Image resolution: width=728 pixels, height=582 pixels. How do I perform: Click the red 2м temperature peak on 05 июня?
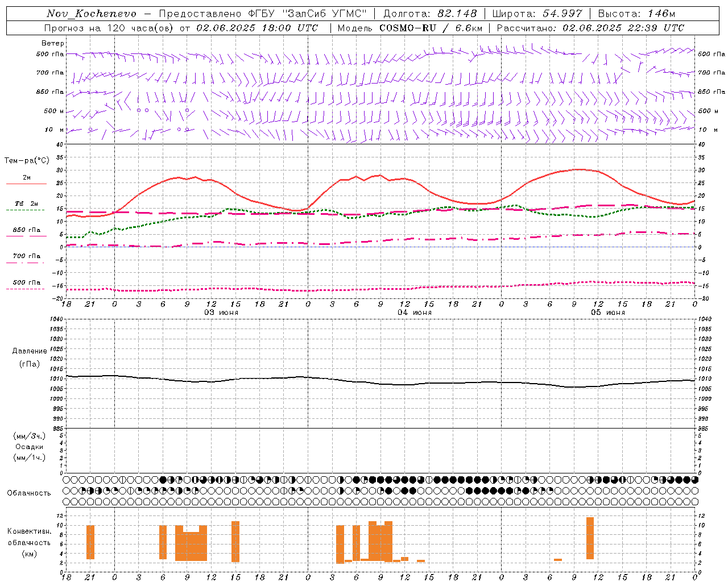580,169
